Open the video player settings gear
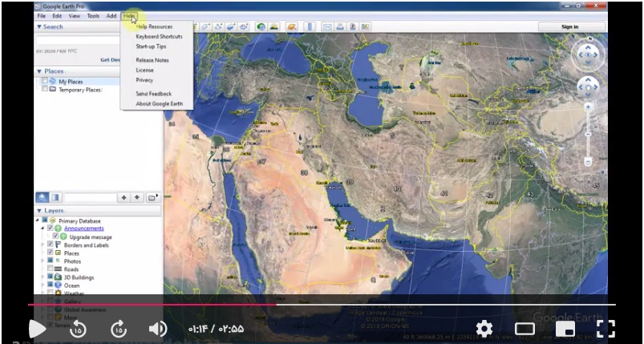The width and height of the screenshot is (644, 344). (x=484, y=328)
